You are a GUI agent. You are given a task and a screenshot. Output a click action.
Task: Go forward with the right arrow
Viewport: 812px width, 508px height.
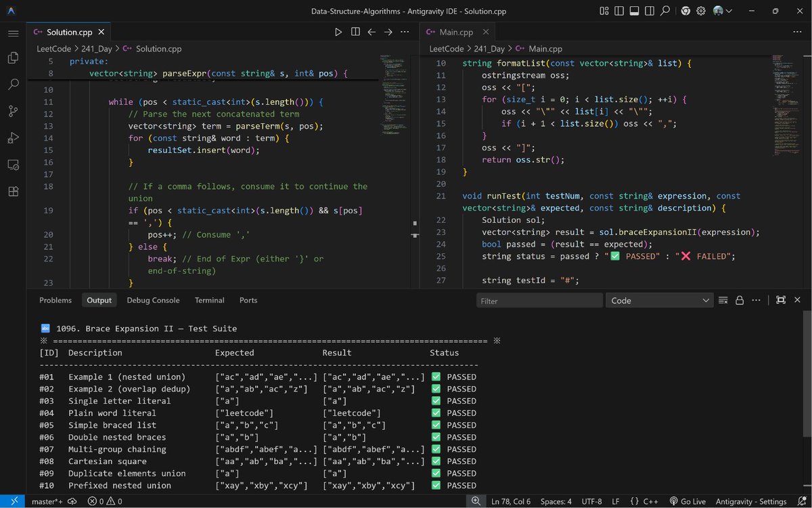[388, 32]
